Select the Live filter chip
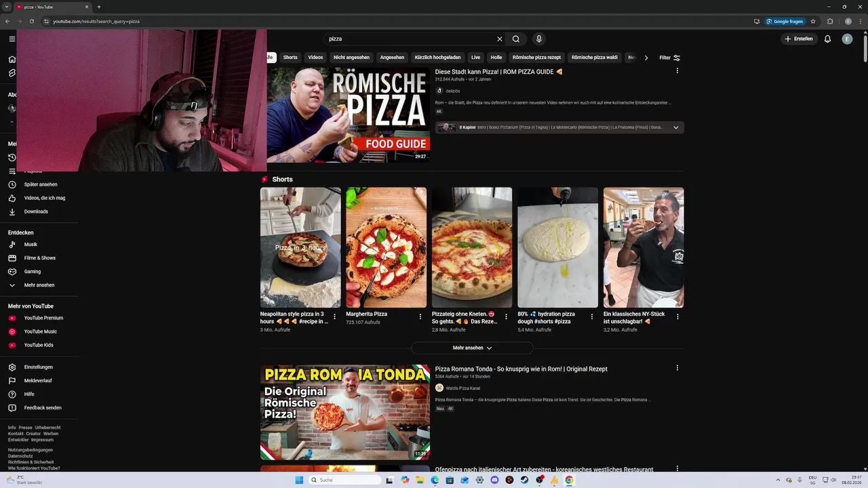Viewport: 868px width, 488px height. coord(475,58)
